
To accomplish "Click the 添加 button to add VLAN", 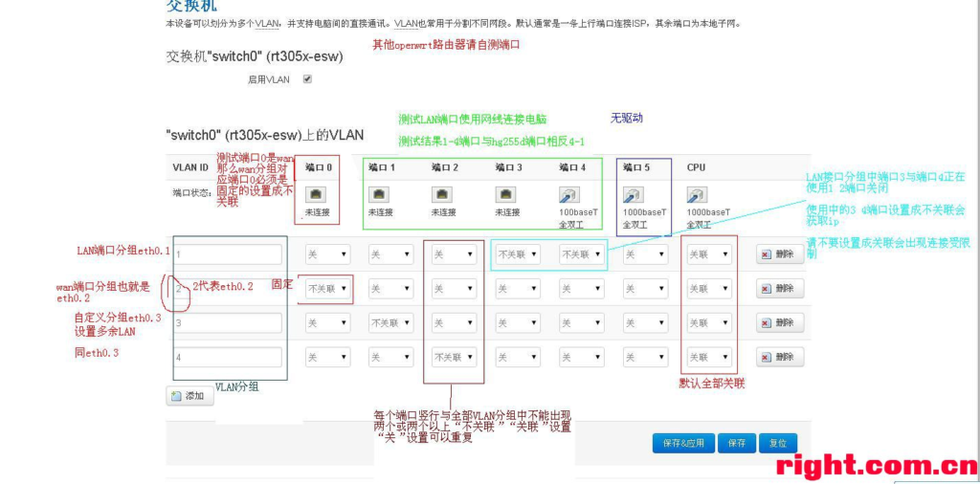I will (190, 395).
